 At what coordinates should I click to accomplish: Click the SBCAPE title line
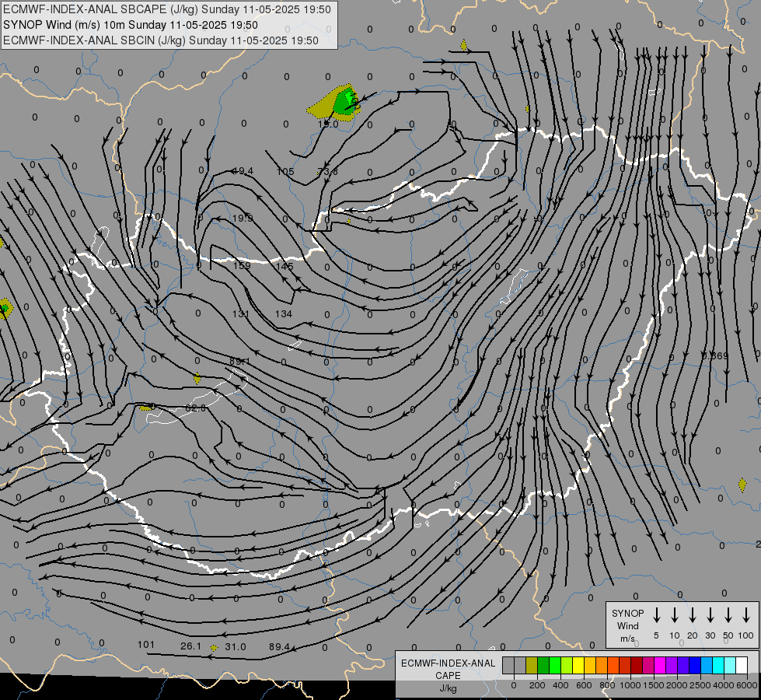click(167, 9)
